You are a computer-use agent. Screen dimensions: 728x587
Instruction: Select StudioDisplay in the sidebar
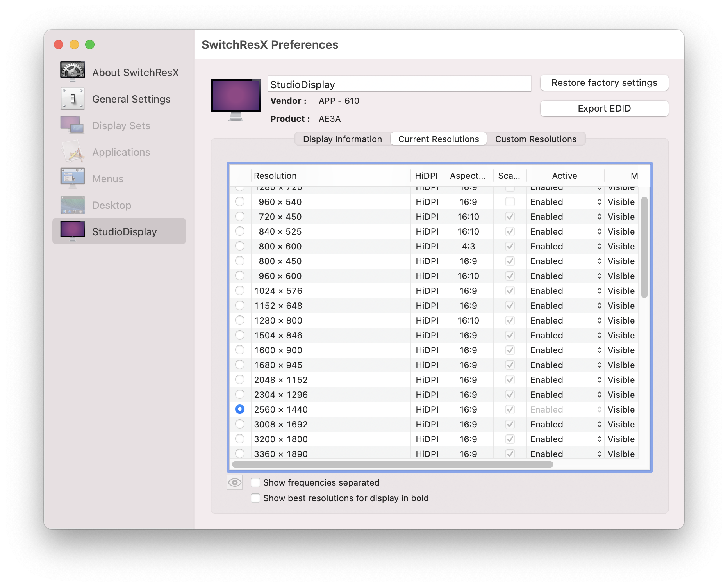point(119,231)
